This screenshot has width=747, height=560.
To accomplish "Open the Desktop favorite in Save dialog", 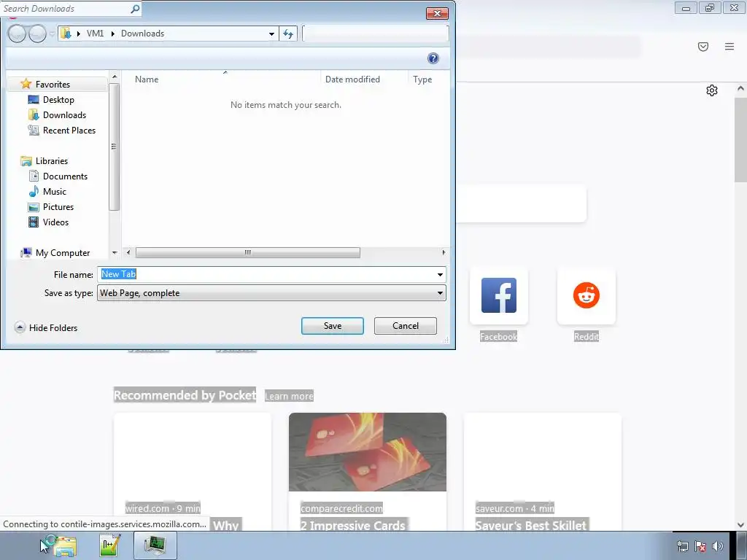I will 58,99.
